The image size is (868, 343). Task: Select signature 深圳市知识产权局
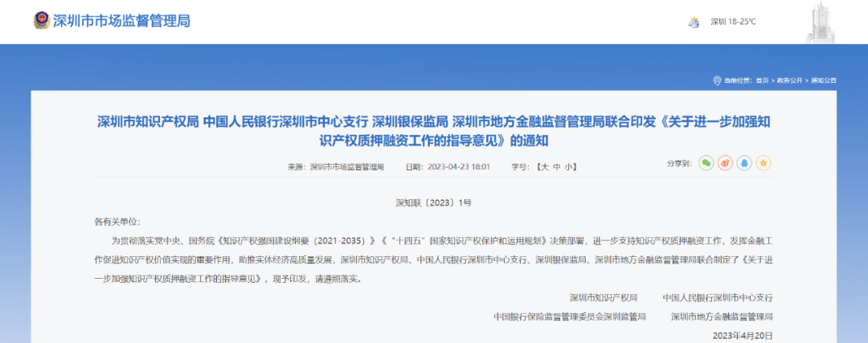click(604, 298)
